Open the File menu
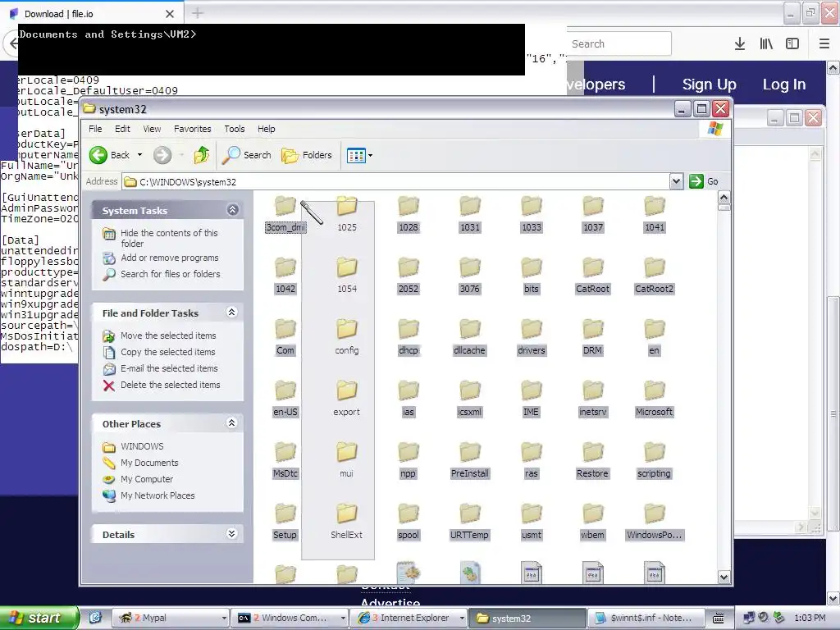The width and height of the screenshot is (840, 630). 95,129
